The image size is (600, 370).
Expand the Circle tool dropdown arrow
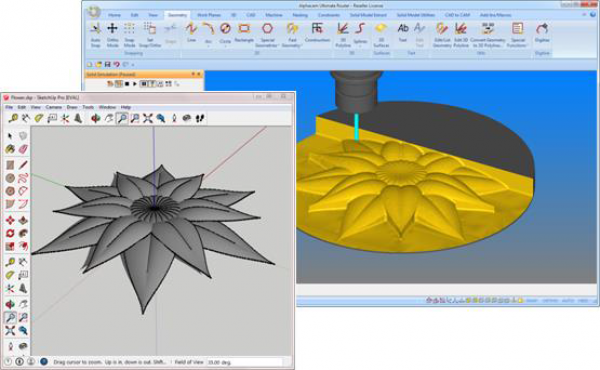coord(225,46)
